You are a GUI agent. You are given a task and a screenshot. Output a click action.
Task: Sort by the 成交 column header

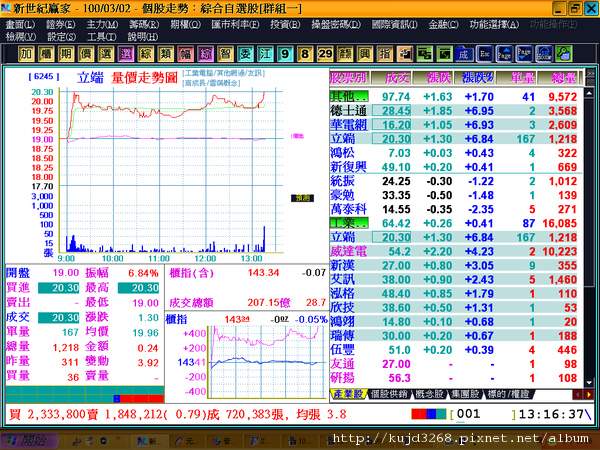click(x=391, y=78)
